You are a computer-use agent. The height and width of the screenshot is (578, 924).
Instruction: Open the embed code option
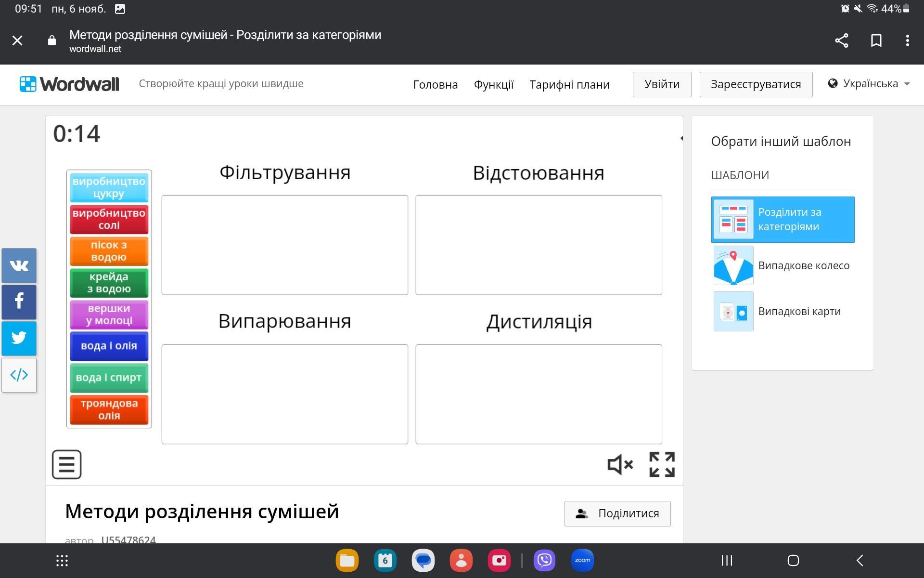(19, 375)
